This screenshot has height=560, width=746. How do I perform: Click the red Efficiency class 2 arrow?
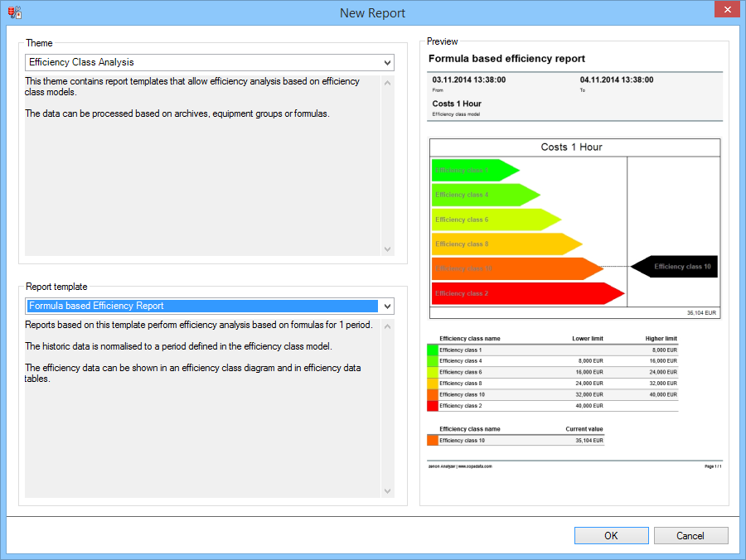[528, 293]
